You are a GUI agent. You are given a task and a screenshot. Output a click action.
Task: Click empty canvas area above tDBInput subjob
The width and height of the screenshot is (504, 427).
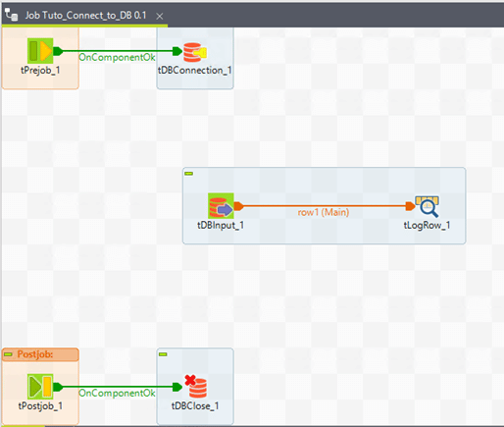pos(324,131)
